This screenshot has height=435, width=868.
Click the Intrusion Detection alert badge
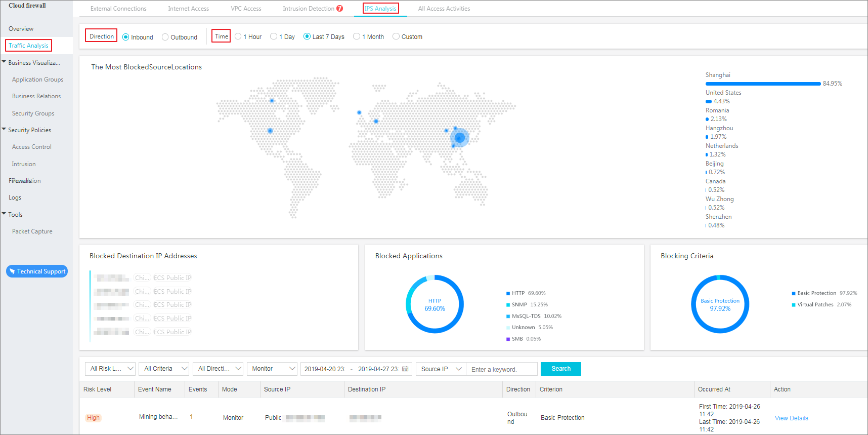pyautogui.click(x=340, y=9)
